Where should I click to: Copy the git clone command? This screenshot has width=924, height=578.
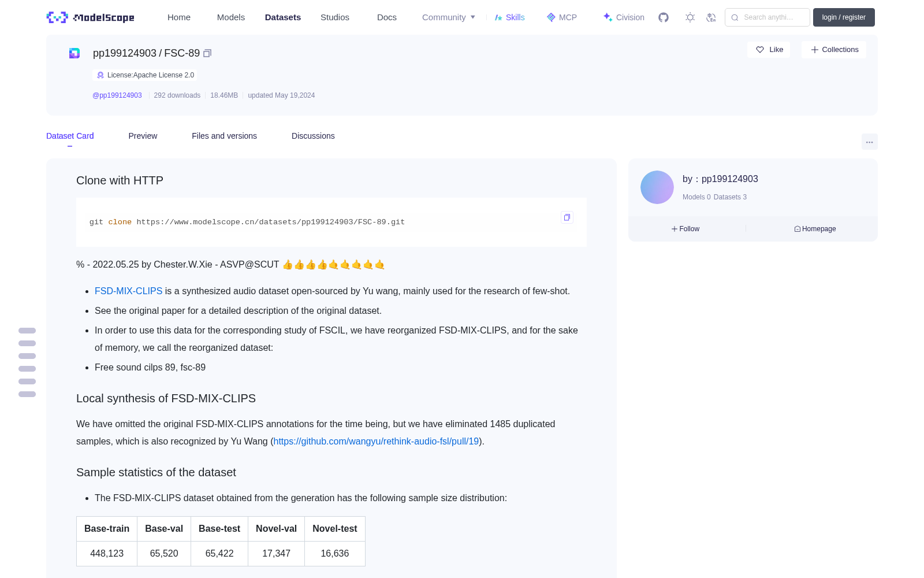point(567,217)
